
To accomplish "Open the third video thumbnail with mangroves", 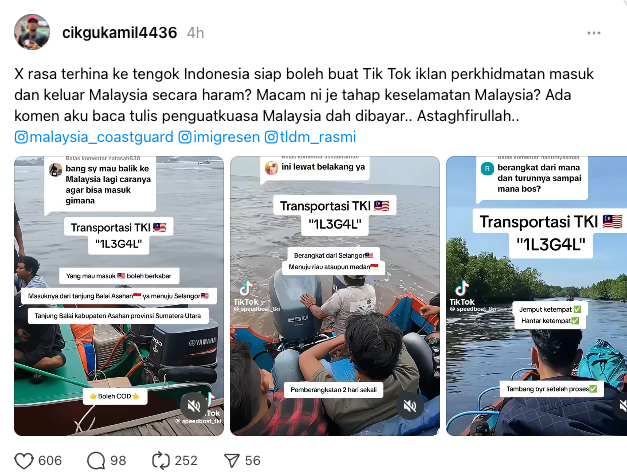I will point(537,296).
